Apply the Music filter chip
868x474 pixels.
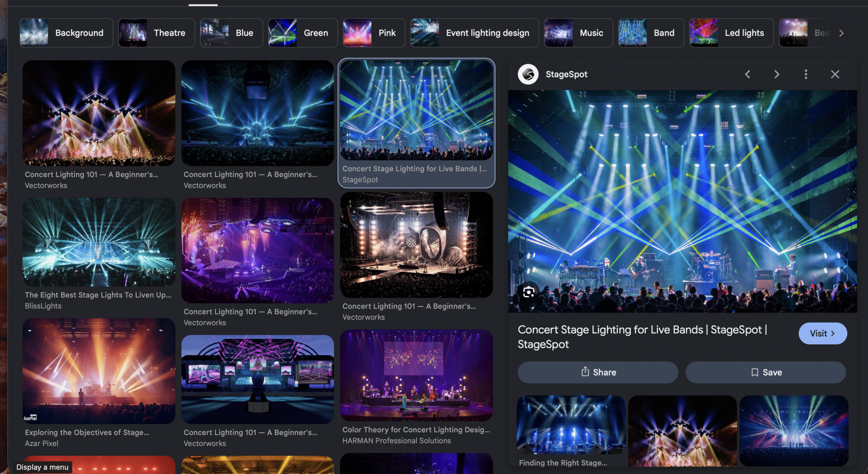tap(578, 33)
